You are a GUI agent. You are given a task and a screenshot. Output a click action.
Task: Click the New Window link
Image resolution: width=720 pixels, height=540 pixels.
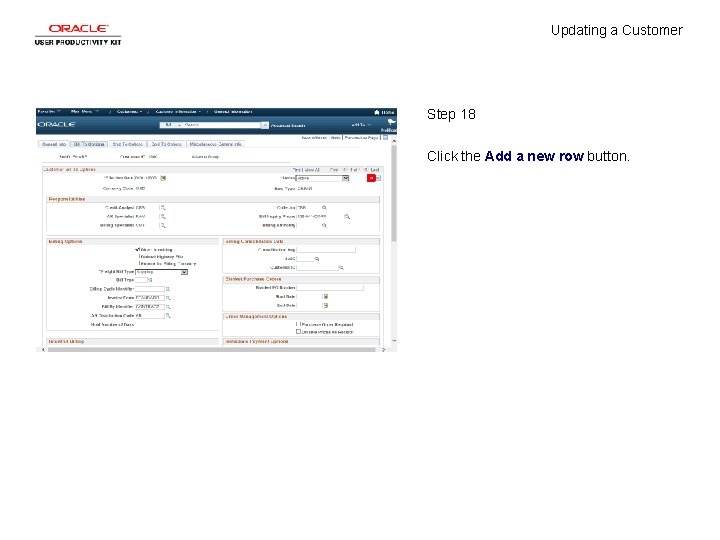point(314,137)
